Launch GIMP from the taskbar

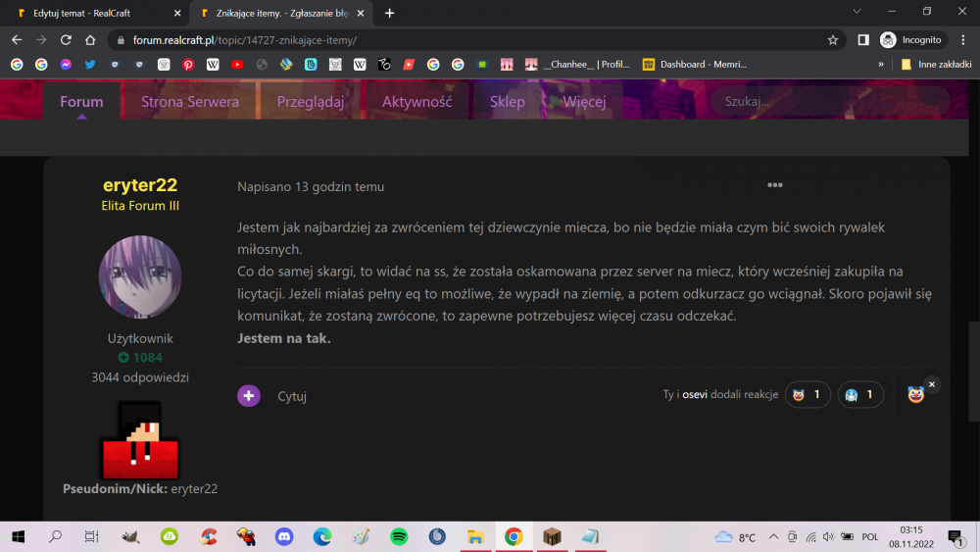pyautogui.click(x=130, y=537)
